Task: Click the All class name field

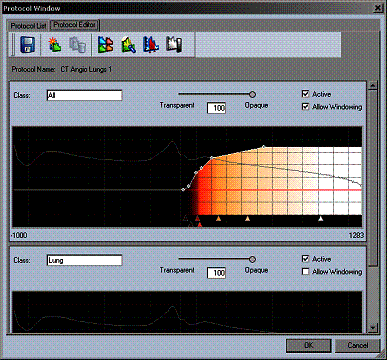Action: click(84, 95)
